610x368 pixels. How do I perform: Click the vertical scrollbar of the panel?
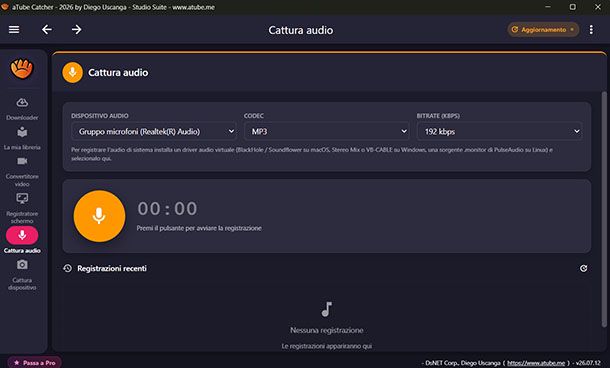604,209
